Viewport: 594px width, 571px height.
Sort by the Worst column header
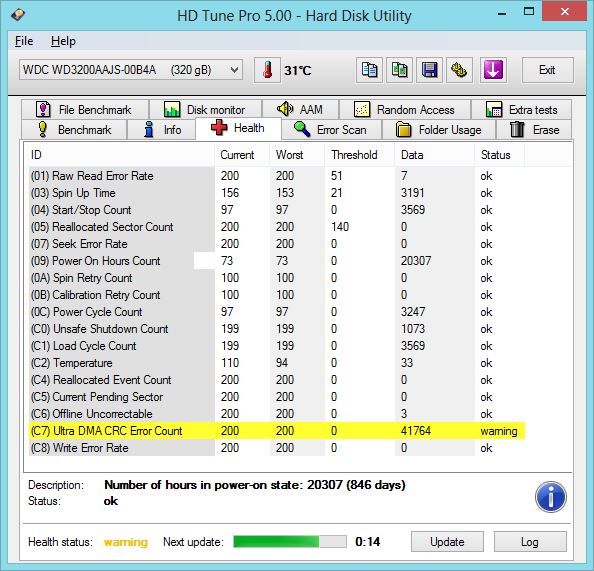coord(297,155)
